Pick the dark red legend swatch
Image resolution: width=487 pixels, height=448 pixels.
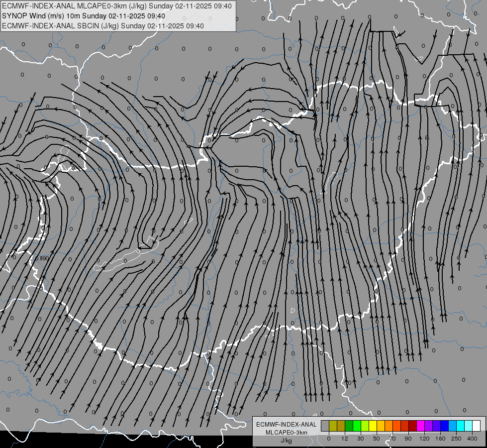[413, 426]
